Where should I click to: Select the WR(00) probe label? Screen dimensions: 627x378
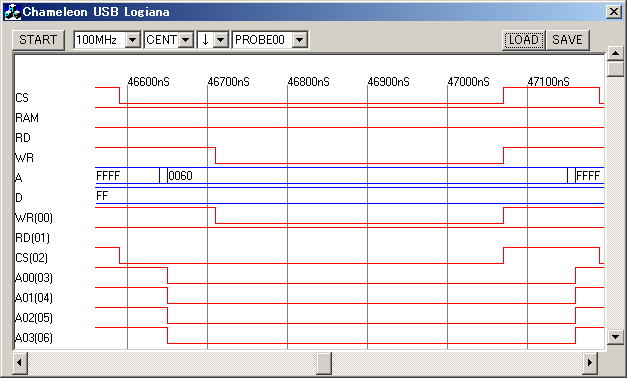(x=34, y=218)
